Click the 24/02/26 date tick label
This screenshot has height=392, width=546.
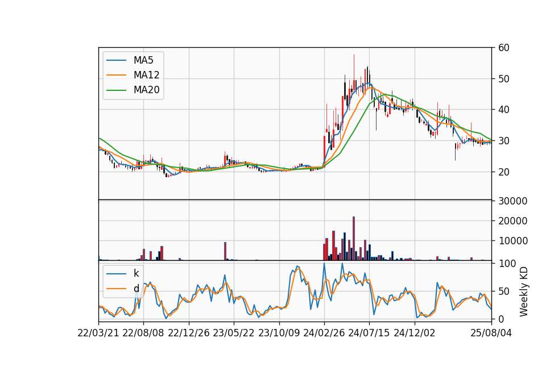324,333
